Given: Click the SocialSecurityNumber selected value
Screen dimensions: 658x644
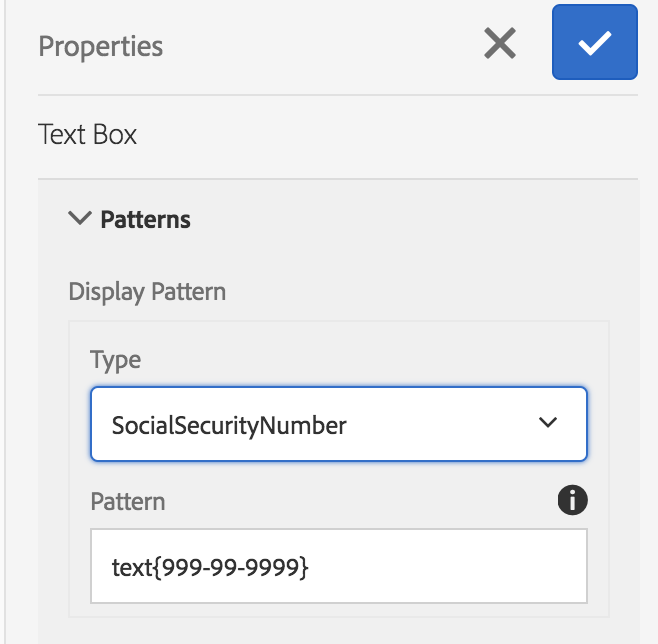Looking at the screenshot, I should [229, 425].
